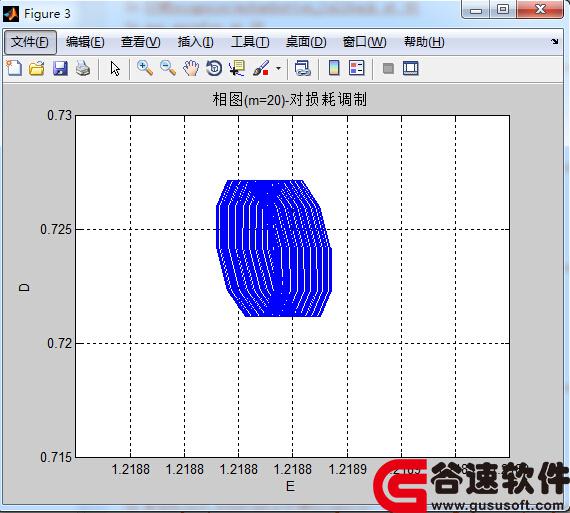Select the Brush data tool
Screen dimensions: 570x513
(x=261, y=68)
